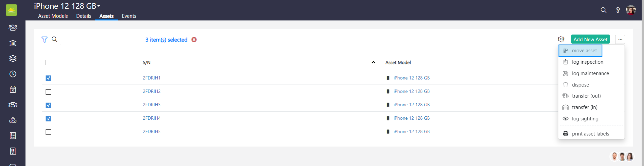Screen dimensions: 644x166
Task: Open the stacked layers sidebar icon
Action: 13,58
